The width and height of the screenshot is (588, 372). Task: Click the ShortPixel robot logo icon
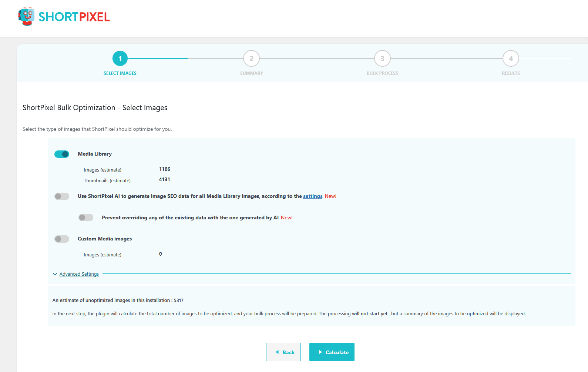coord(26,17)
